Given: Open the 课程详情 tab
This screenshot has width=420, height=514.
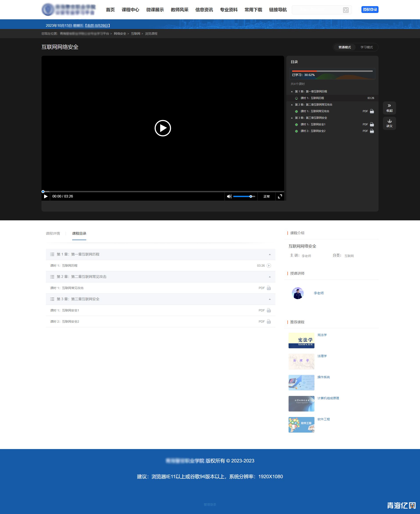Looking at the screenshot, I should (53, 233).
